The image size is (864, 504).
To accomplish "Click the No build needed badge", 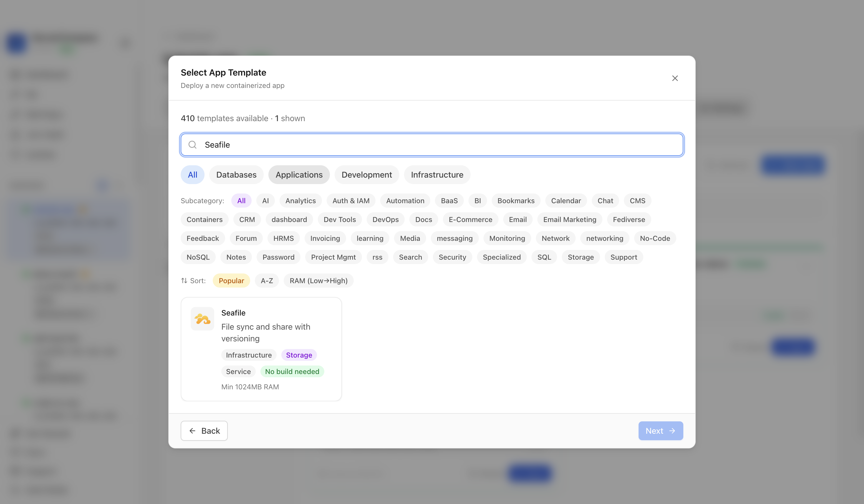I will [292, 372].
